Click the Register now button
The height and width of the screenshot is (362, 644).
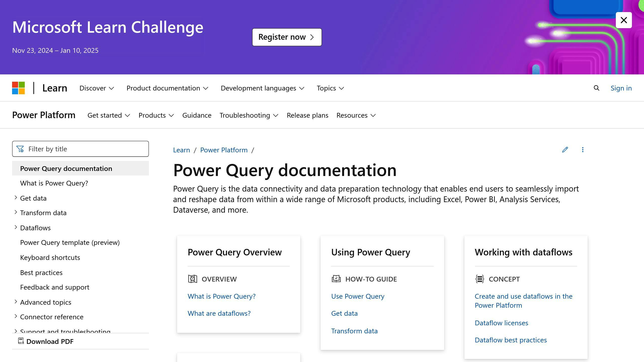click(287, 37)
